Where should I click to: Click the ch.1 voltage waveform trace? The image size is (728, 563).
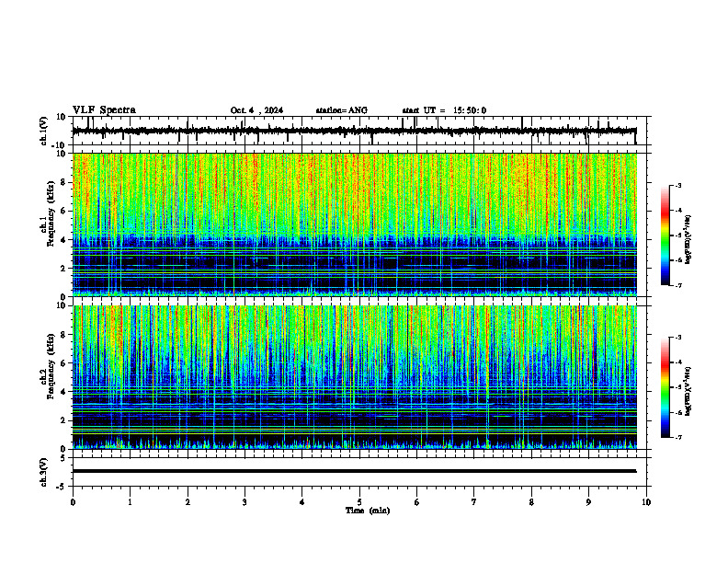355,131
